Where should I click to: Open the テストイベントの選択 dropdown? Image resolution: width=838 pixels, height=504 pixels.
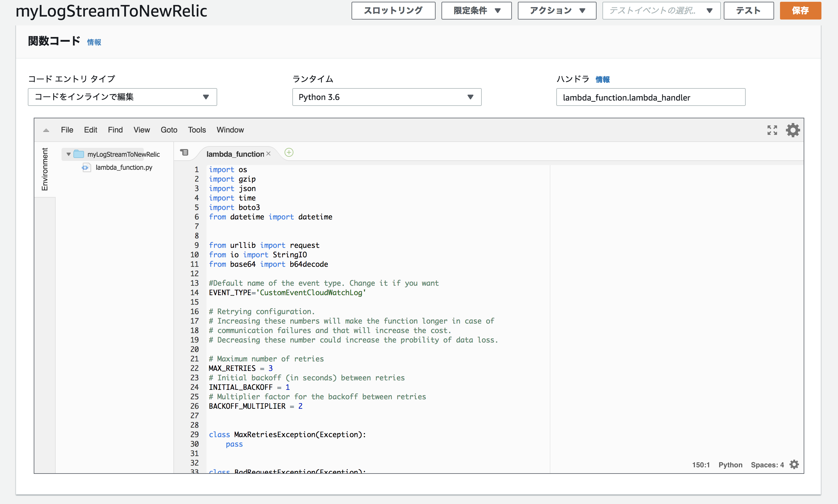point(661,11)
